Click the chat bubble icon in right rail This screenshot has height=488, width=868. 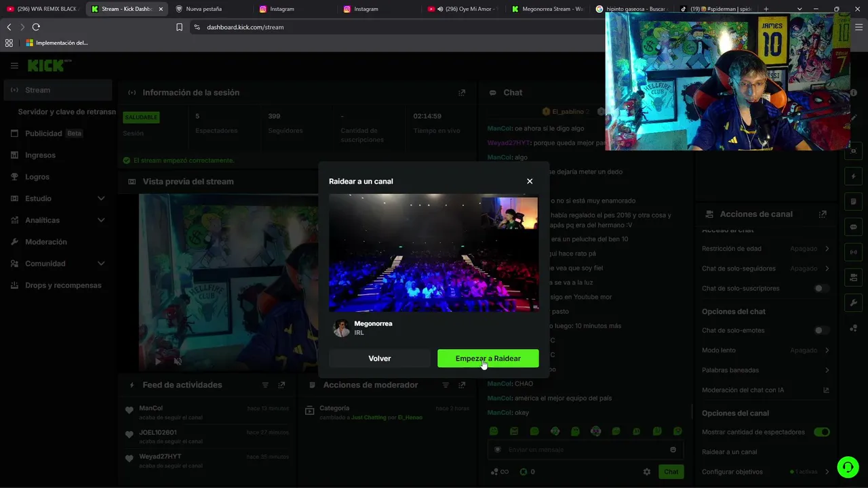click(x=853, y=226)
